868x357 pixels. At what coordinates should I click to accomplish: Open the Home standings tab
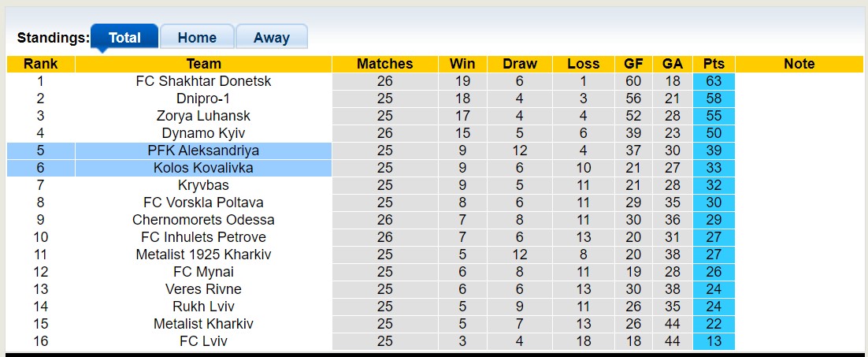coord(197,37)
